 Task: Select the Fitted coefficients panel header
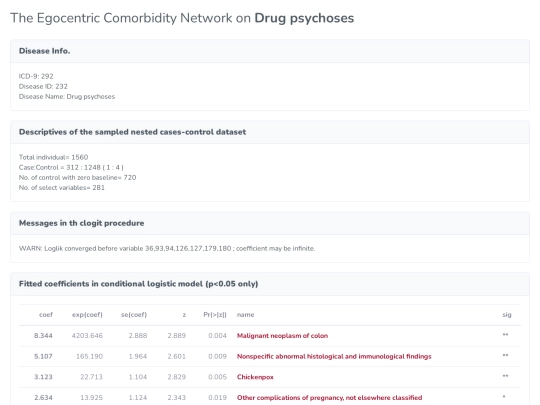(270, 284)
